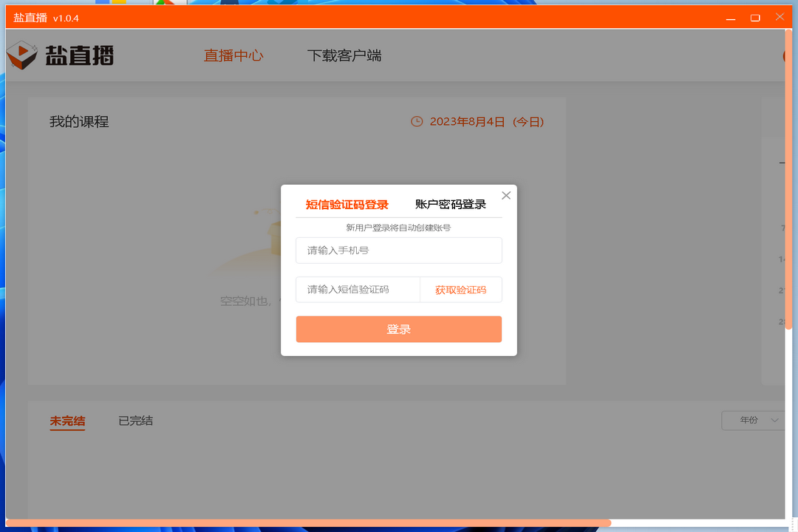Open 下载客户端 in the top navigation
Viewport: 798px width, 532px height.
(x=344, y=55)
